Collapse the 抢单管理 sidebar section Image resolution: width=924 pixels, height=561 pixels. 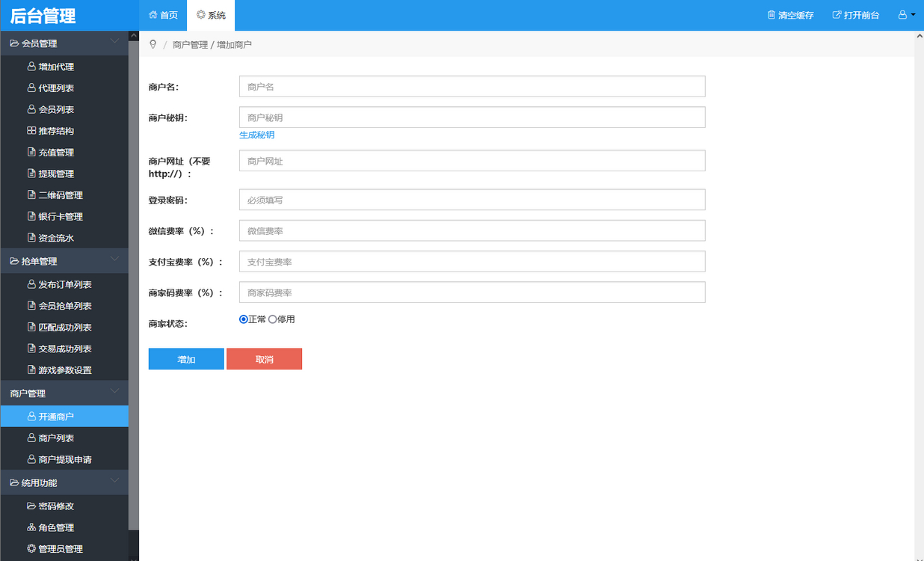point(114,259)
